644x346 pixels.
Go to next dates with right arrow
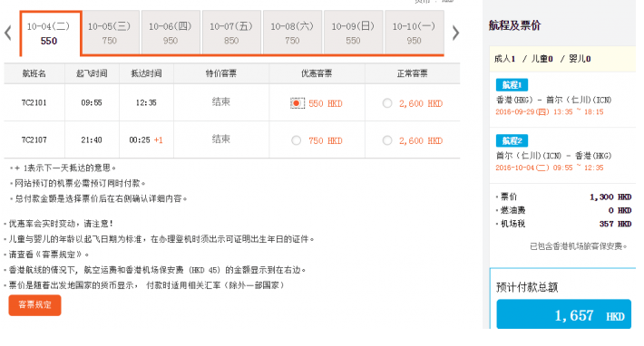[x=455, y=33]
